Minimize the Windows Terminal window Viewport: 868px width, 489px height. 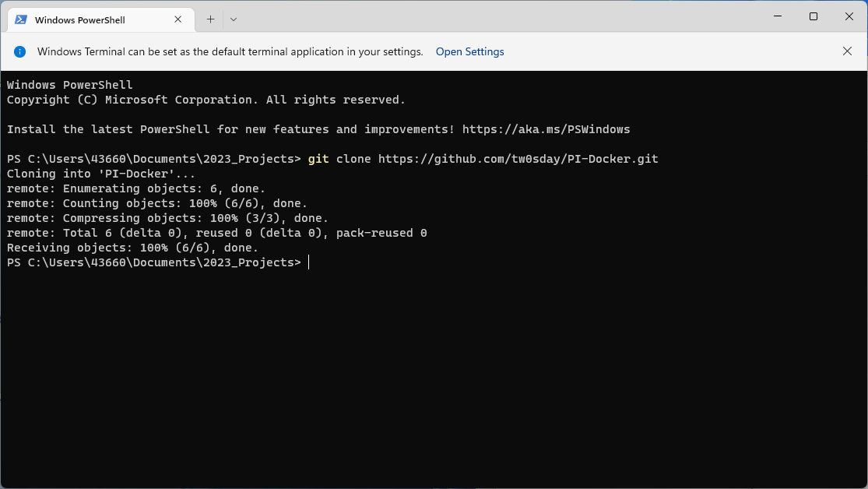(x=777, y=16)
